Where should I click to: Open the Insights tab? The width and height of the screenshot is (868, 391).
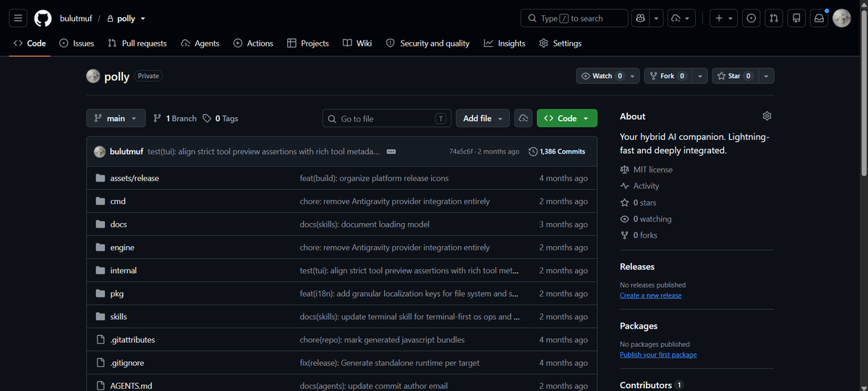(505, 43)
